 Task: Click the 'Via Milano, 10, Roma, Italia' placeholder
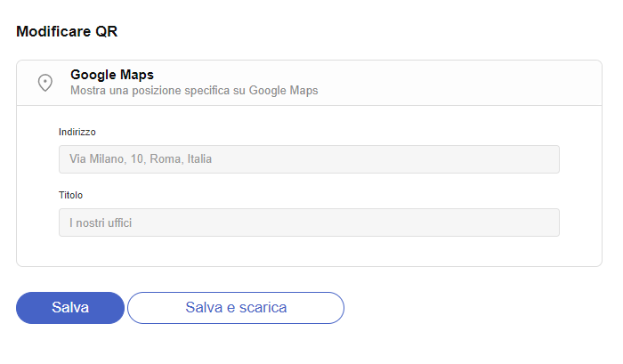(x=141, y=159)
